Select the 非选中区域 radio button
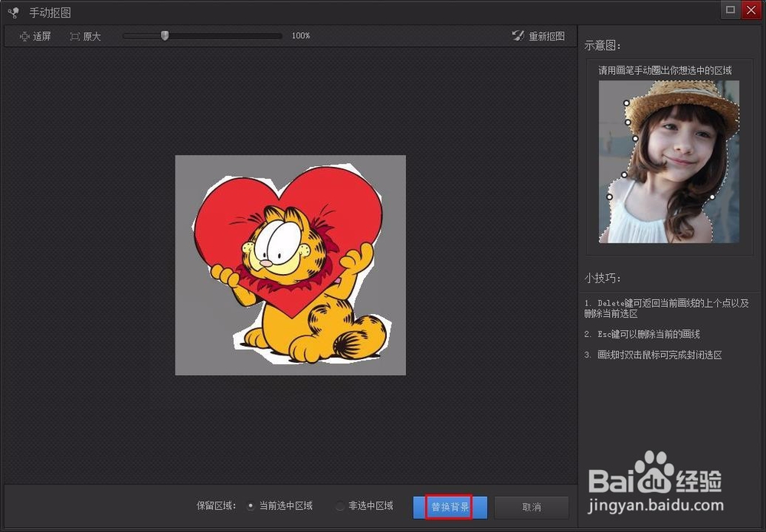Image resolution: width=766 pixels, height=532 pixels. tap(340, 507)
